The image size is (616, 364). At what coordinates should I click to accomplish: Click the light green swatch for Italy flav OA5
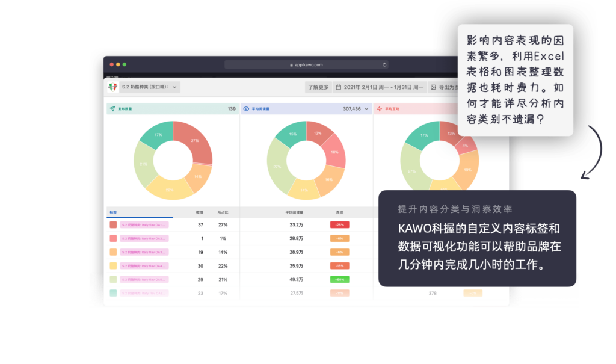(x=113, y=280)
